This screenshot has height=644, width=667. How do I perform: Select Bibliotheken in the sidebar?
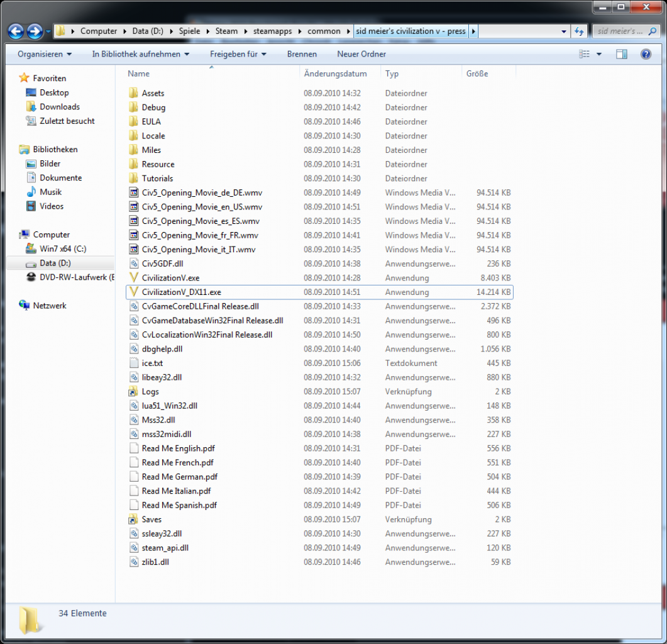point(55,150)
